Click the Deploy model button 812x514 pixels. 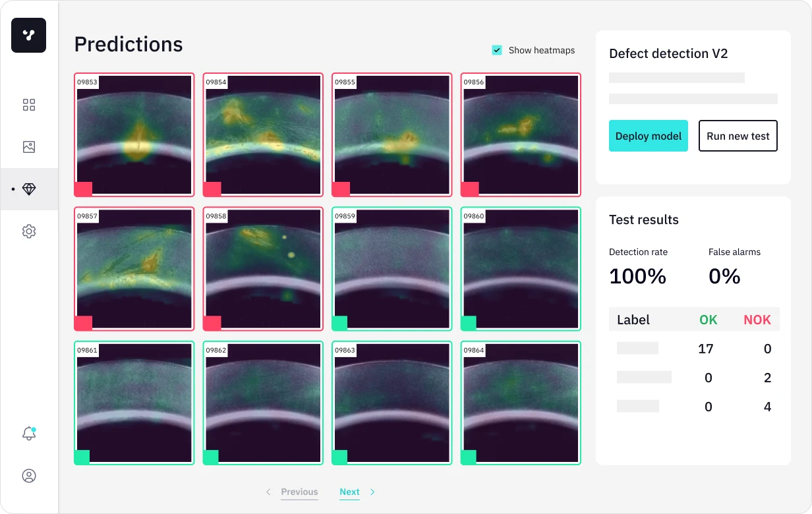coord(649,136)
